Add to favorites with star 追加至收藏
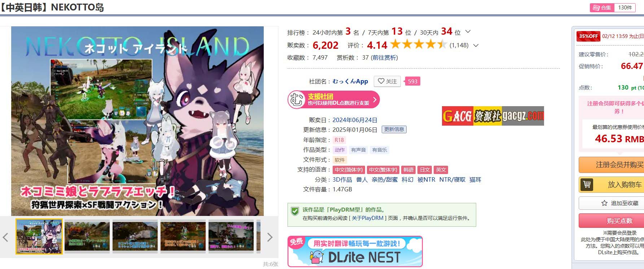 611,203
